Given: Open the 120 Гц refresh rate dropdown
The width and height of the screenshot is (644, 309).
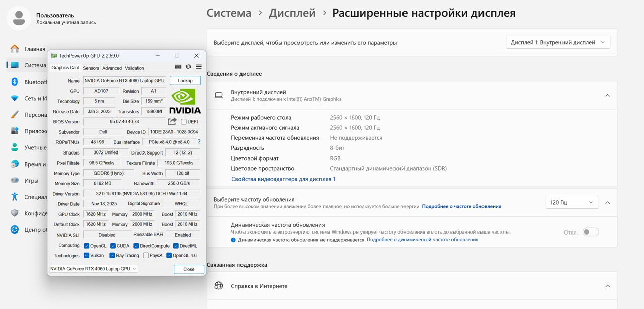Looking at the screenshot, I should pos(572,202).
